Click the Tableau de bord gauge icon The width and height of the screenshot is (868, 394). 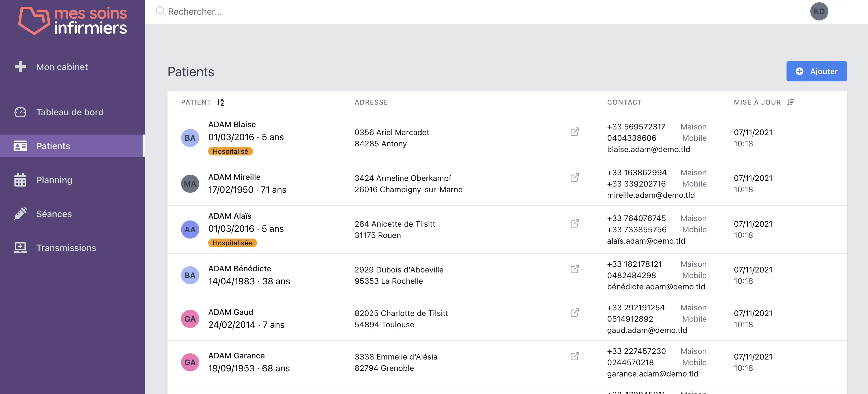pyautogui.click(x=20, y=112)
